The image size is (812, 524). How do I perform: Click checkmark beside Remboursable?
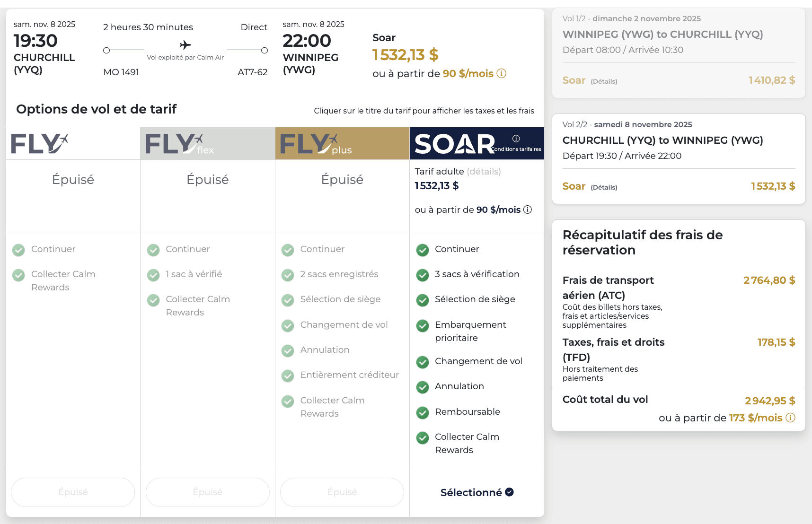point(423,412)
